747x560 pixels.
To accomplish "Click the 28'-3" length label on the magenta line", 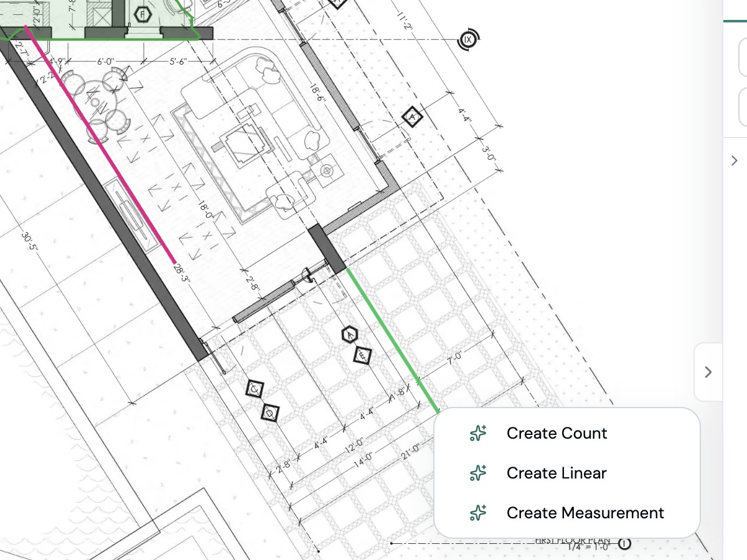I will tap(182, 273).
